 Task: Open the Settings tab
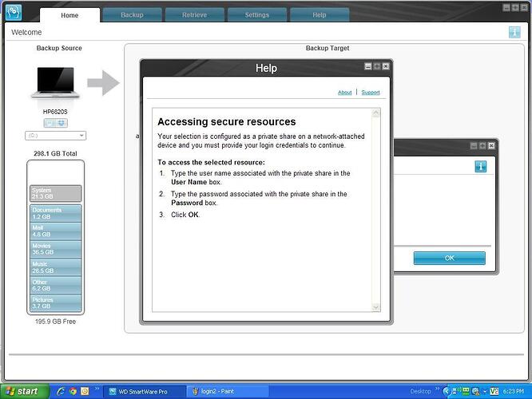point(257,15)
